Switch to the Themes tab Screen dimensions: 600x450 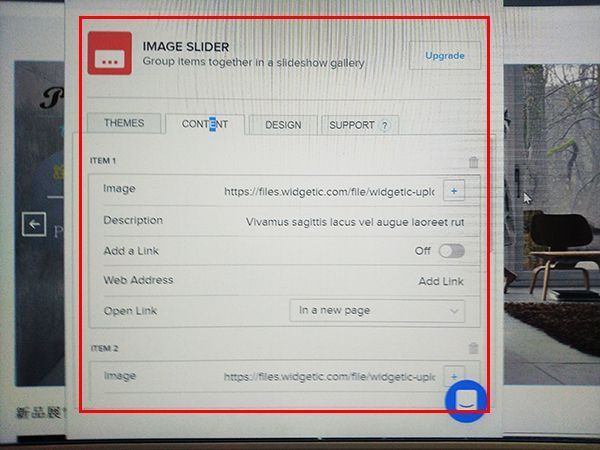coord(124,124)
